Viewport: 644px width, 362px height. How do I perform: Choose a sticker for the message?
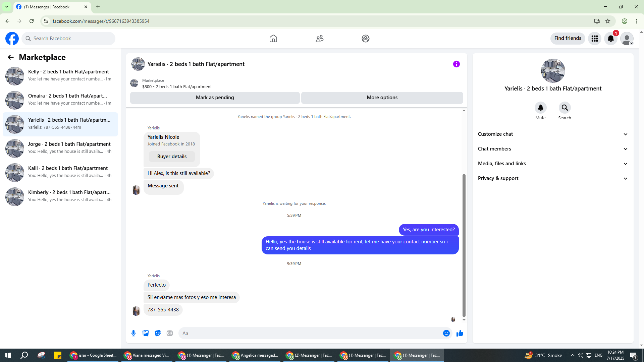[158, 333]
